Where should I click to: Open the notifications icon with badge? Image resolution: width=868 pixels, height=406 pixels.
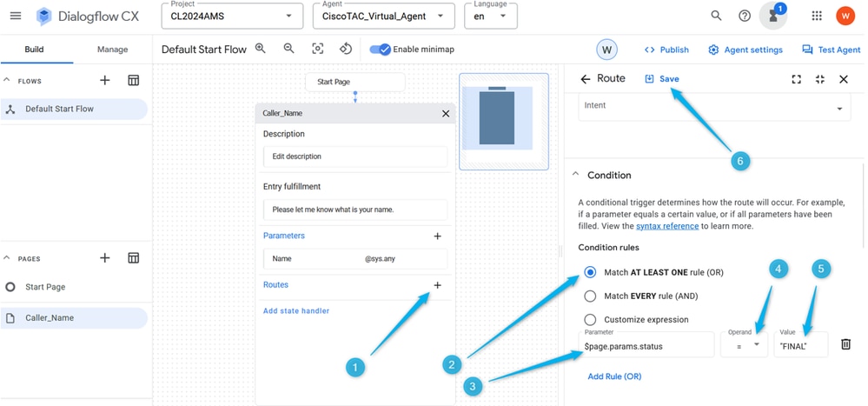click(773, 16)
